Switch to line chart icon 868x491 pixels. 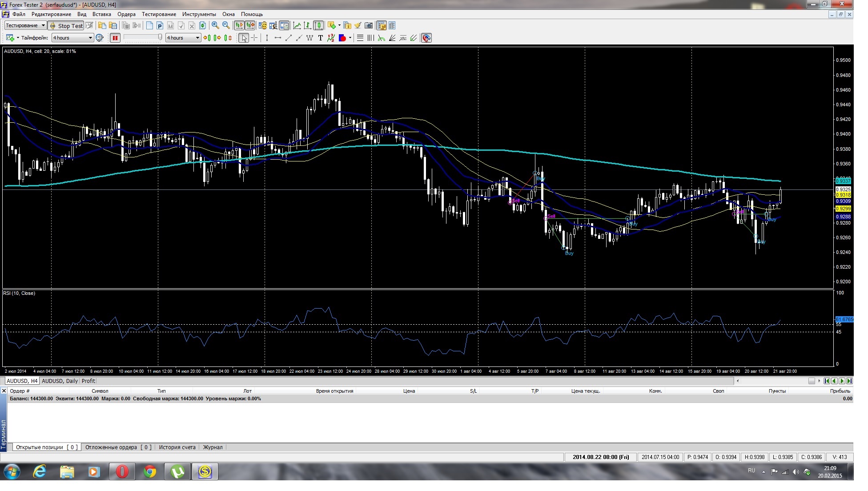point(296,25)
